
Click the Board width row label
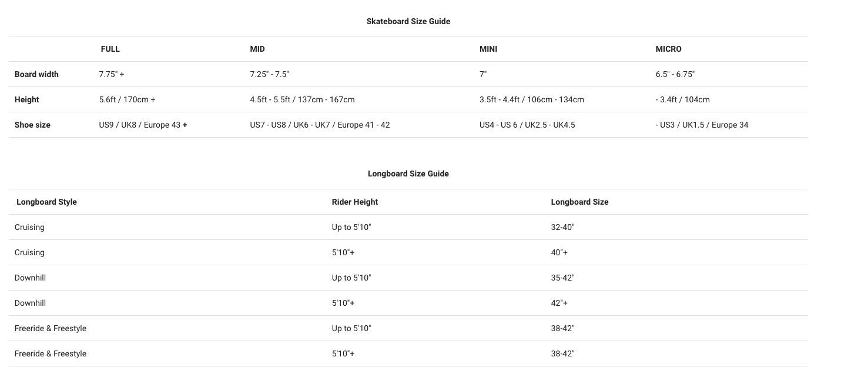tap(36, 74)
